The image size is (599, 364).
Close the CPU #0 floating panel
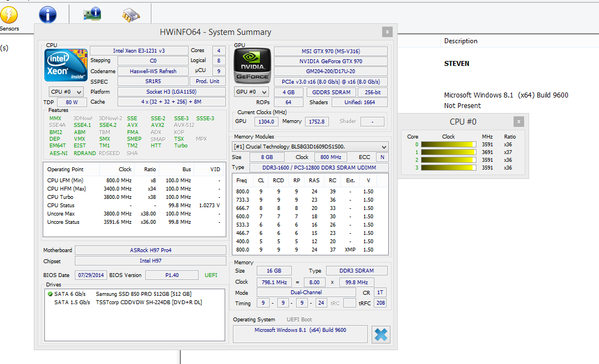519,122
